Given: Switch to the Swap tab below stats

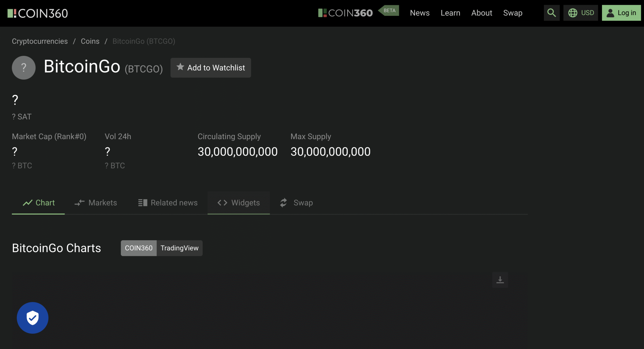Looking at the screenshot, I should (296, 203).
